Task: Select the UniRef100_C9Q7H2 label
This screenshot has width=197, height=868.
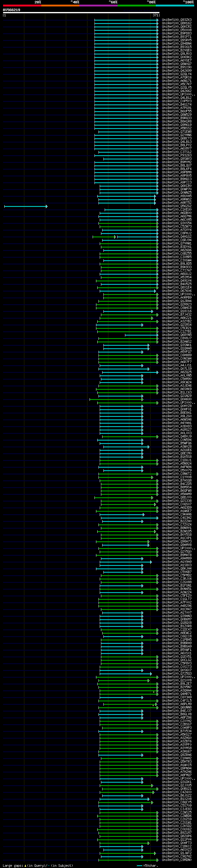Action: click(177, 856)
